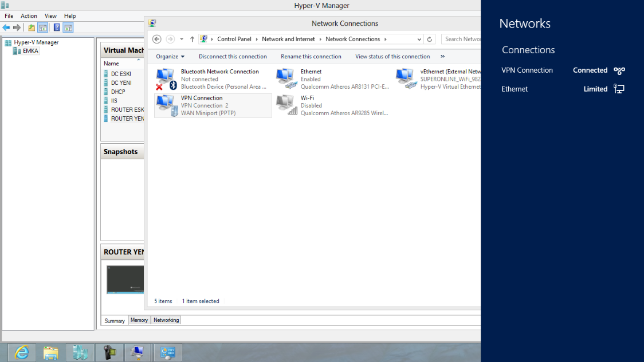Click the back button in Network Connections
The width and height of the screenshot is (644, 362).
point(157,39)
